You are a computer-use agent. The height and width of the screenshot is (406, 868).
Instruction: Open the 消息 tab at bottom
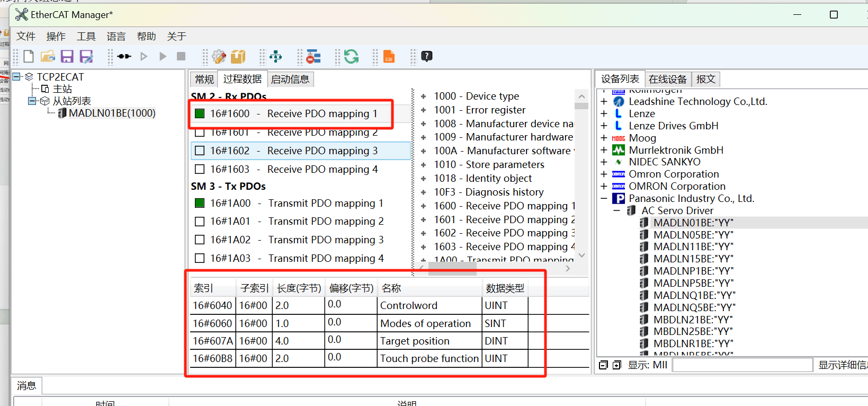tap(26, 385)
